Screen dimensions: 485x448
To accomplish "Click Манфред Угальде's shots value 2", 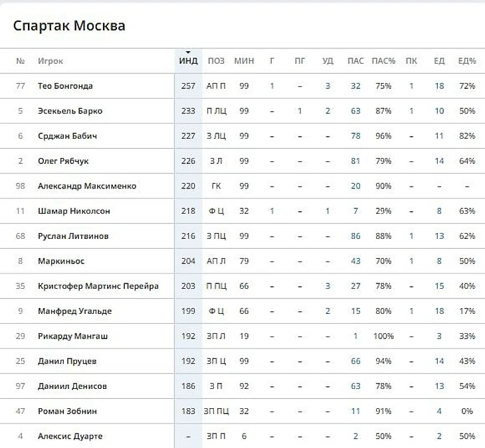I will tap(328, 311).
